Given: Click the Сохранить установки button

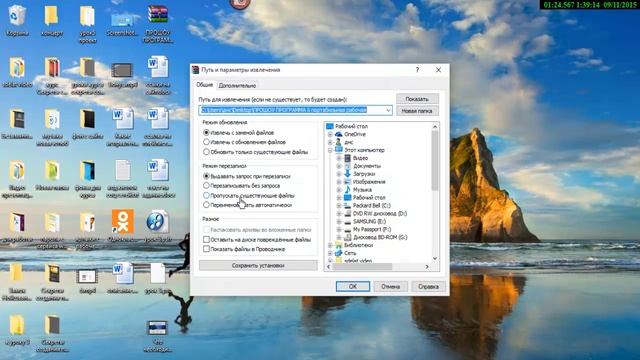Looking at the screenshot, I should 258,266.
